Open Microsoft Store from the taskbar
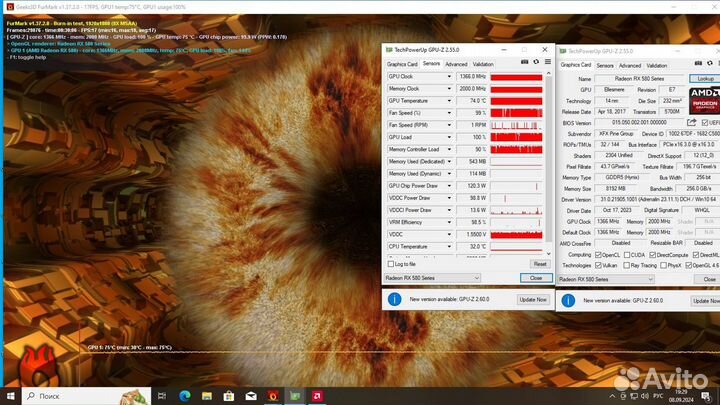This screenshot has width=720, height=405. [229, 396]
